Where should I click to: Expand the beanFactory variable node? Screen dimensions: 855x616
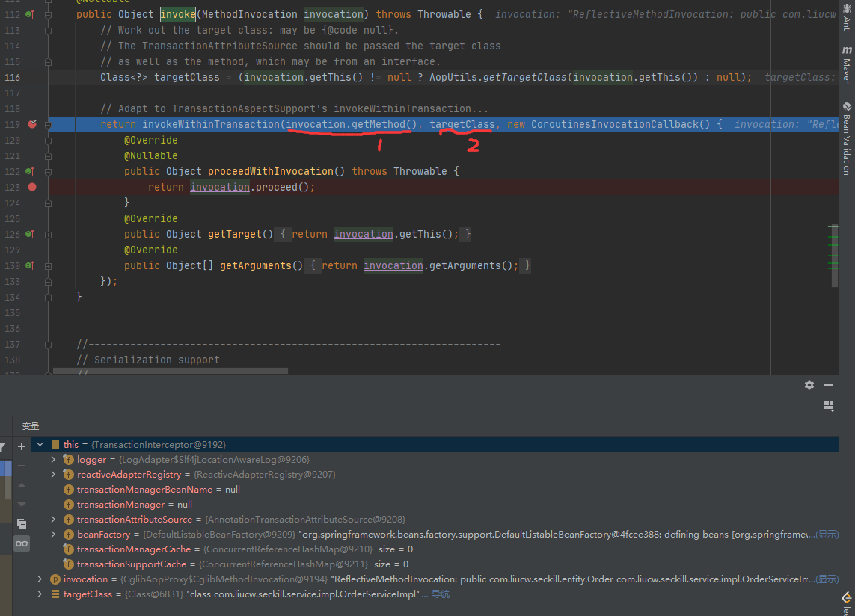(x=53, y=535)
